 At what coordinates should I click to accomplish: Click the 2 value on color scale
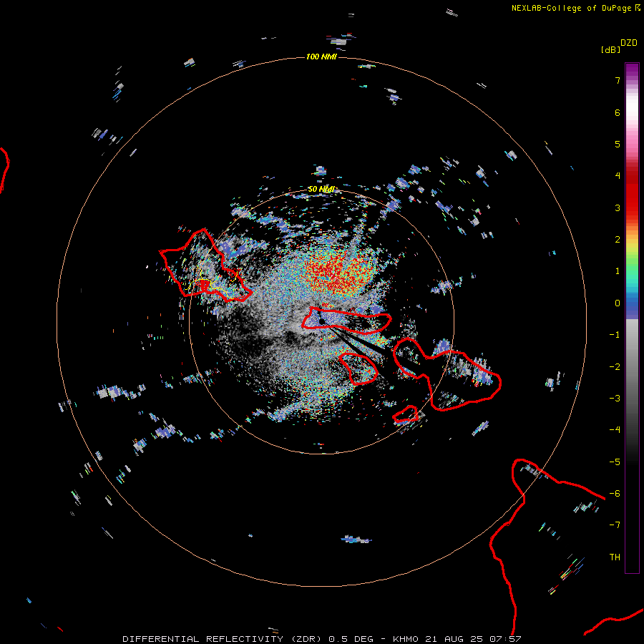[618, 240]
